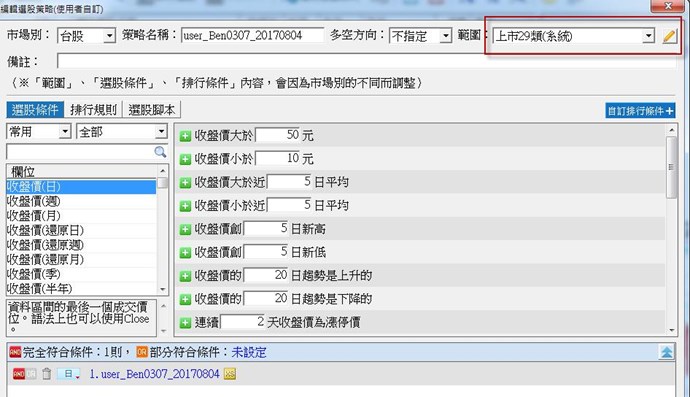The image size is (690, 397).
Task: Click the field search text box
Action: pos(80,152)
